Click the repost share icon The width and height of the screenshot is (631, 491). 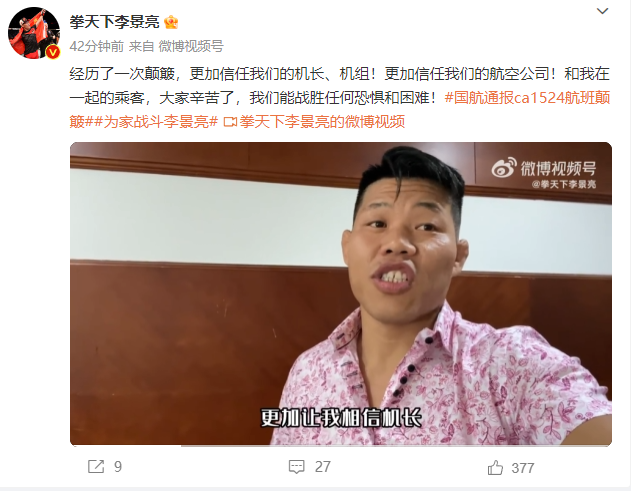96,467
